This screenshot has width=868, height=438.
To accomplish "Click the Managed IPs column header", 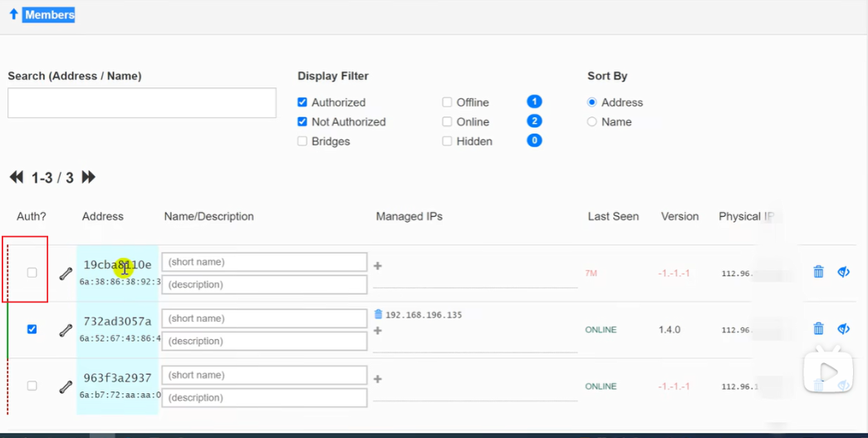I will [409, 217].
